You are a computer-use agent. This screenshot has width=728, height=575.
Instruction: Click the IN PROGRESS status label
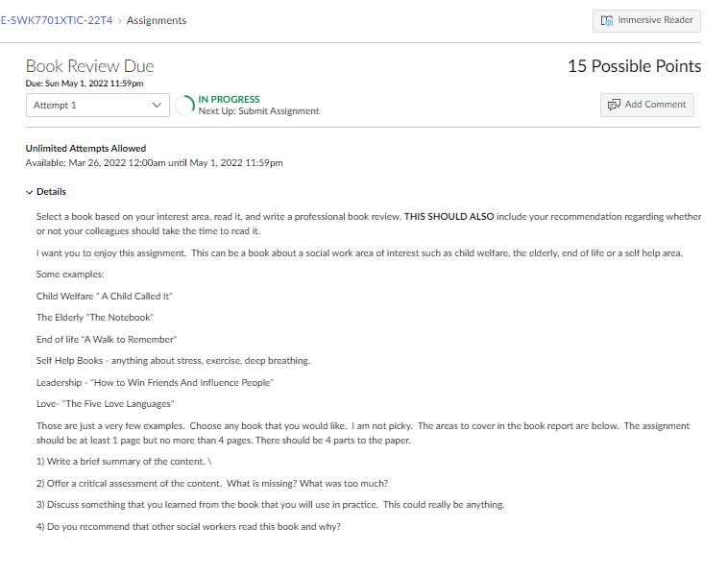point(229,99)
